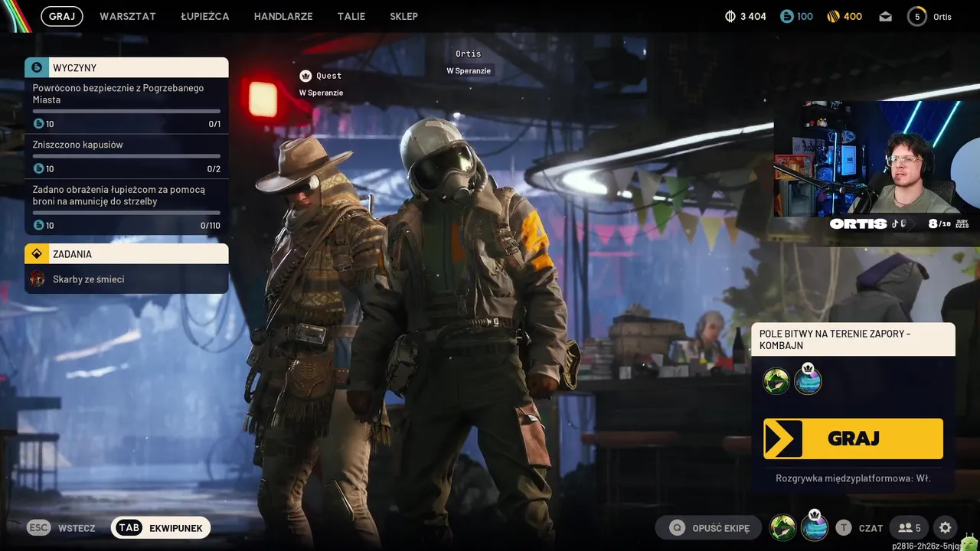
Task: Click the ORTIS stream banner label
Action: (857, 224)
